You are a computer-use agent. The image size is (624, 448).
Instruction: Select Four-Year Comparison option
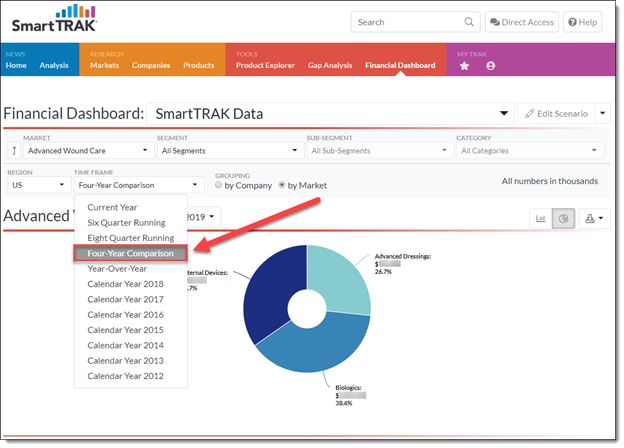[x=131, y=253]
